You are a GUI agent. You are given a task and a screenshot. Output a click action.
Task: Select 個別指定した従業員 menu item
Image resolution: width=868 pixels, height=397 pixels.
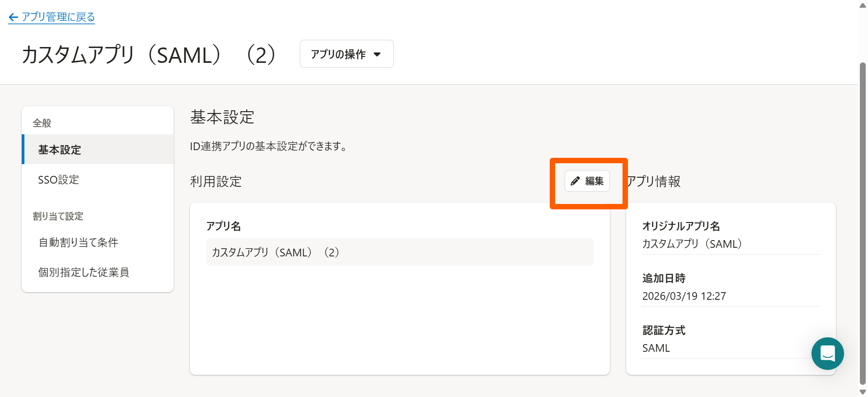pyautogui.click(x=84, y=272)
